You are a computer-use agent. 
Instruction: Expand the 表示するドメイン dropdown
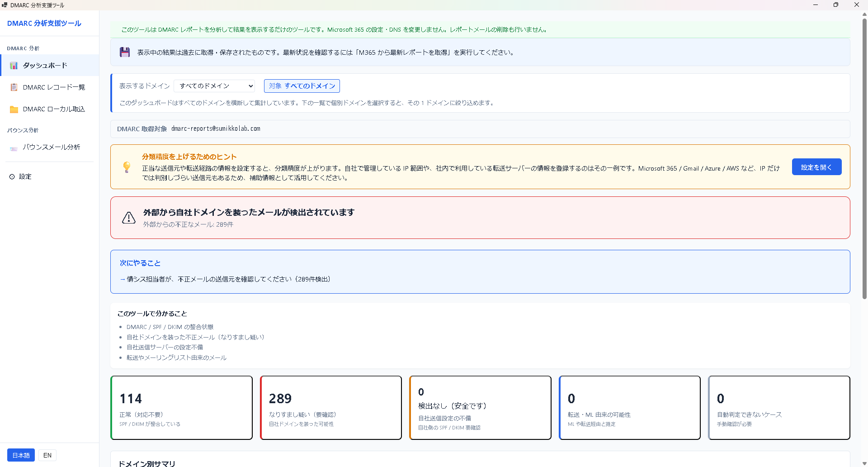coord(214,86)
